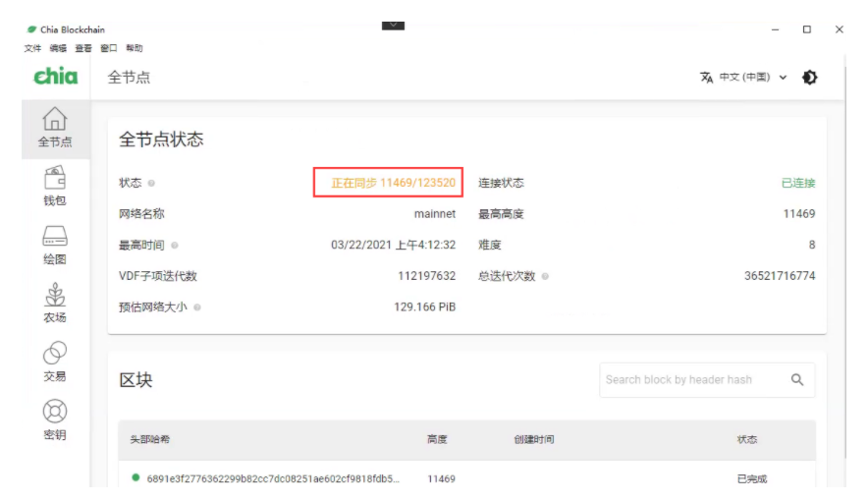Open the 绘图 plots sidebar item
The height and width of the screenshot is (501, 868).
tap(55, 246)
